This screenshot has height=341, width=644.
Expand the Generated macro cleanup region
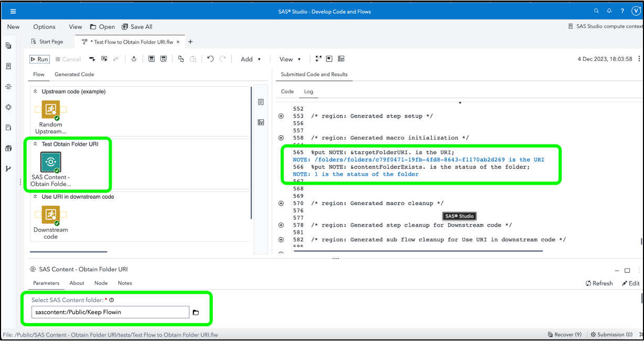[281, 203]
